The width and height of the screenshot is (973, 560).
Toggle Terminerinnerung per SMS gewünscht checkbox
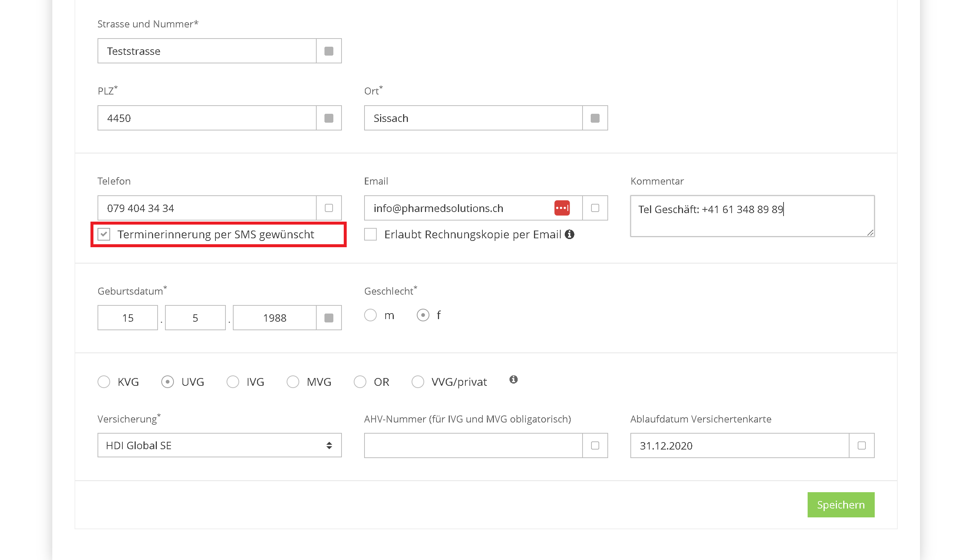point(104,234)
